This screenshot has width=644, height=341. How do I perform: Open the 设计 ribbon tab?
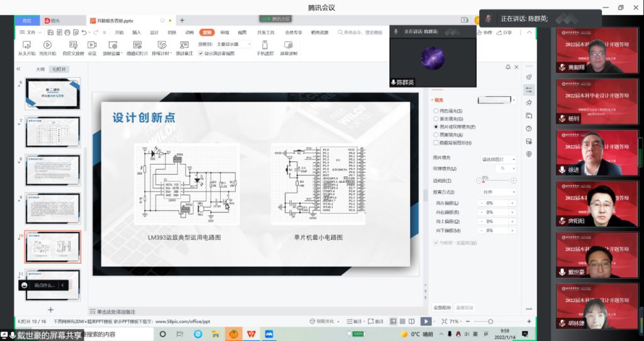point(154,32)
